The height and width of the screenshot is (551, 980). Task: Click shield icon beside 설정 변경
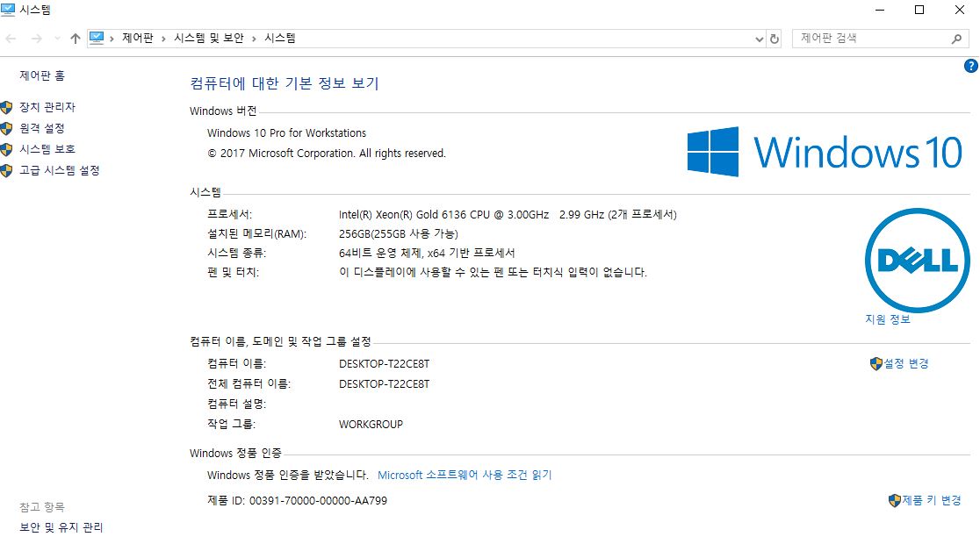[876, 363]
